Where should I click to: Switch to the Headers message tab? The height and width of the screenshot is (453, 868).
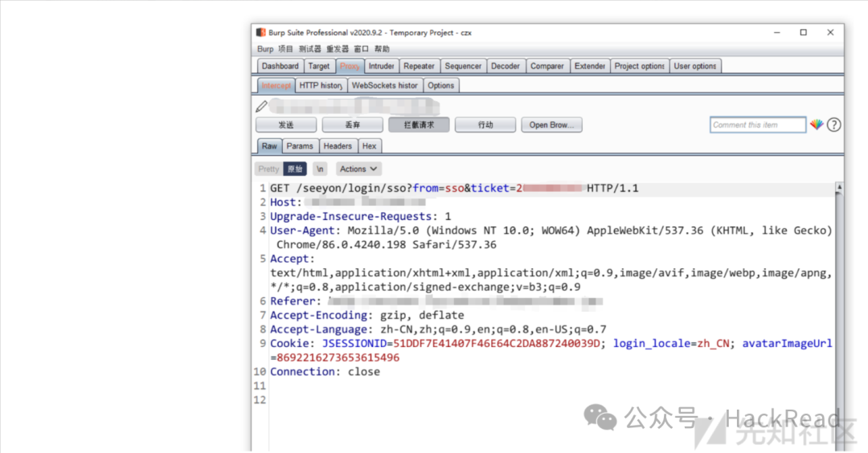[338, 146]
